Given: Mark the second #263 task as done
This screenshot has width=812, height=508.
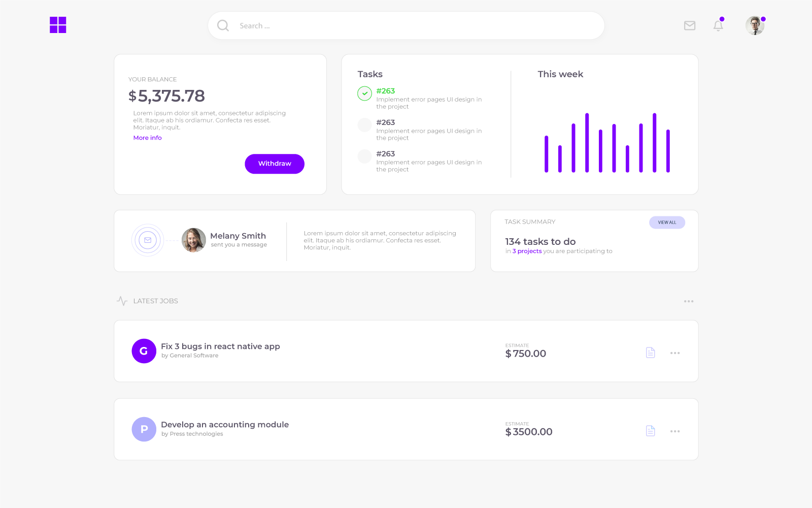Looking at the screenshot, I should 364,125.
